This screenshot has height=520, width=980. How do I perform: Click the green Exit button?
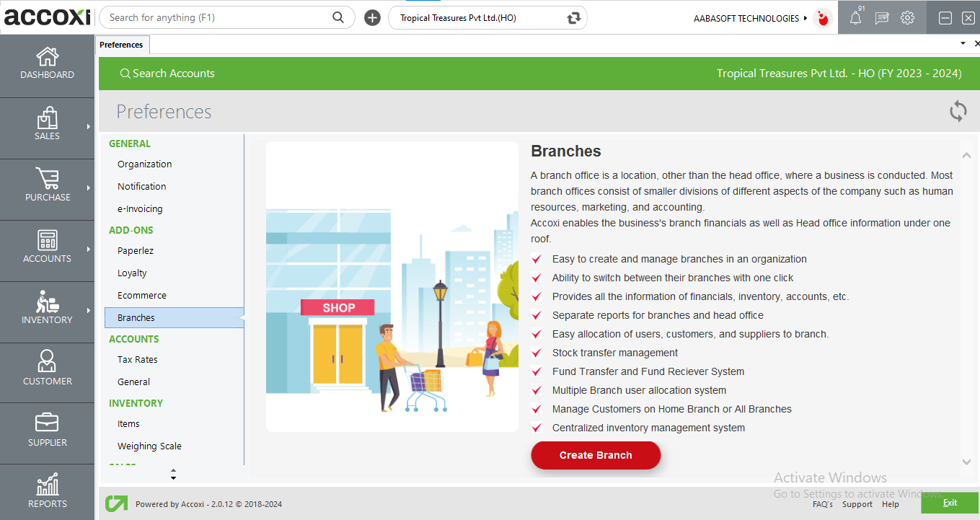click(x=950, y=503)
